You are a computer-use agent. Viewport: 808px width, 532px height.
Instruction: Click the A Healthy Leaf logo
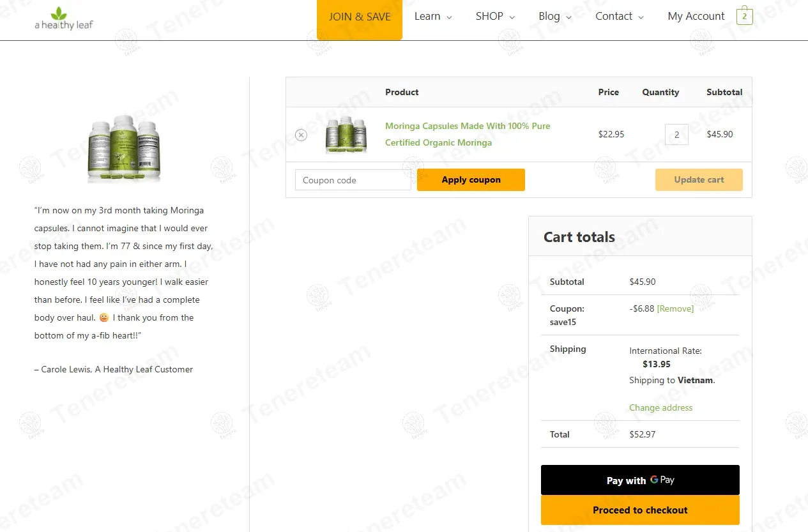(x=64, y=19)
